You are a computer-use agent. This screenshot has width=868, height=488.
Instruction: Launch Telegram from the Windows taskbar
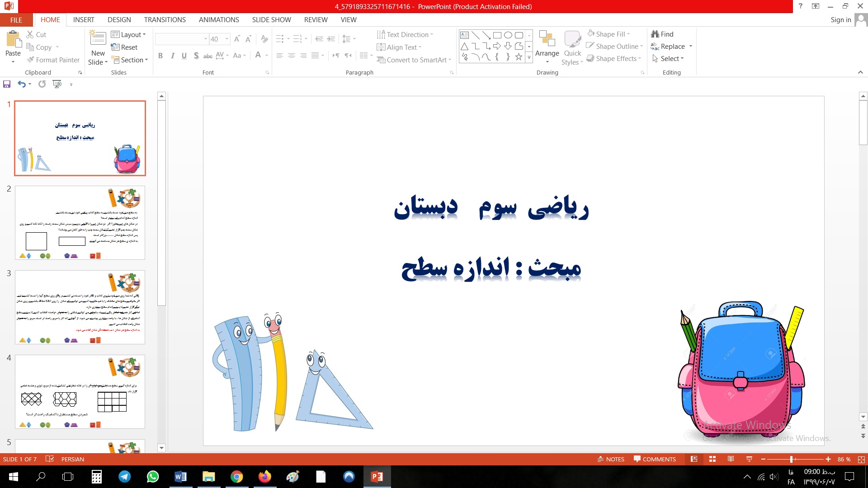point(125,477)
